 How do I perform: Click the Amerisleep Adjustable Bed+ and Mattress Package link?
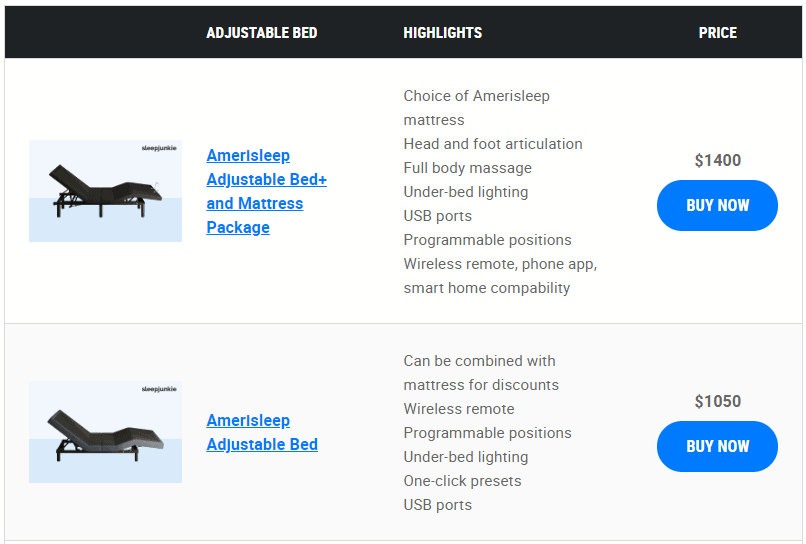pos(266,191)
